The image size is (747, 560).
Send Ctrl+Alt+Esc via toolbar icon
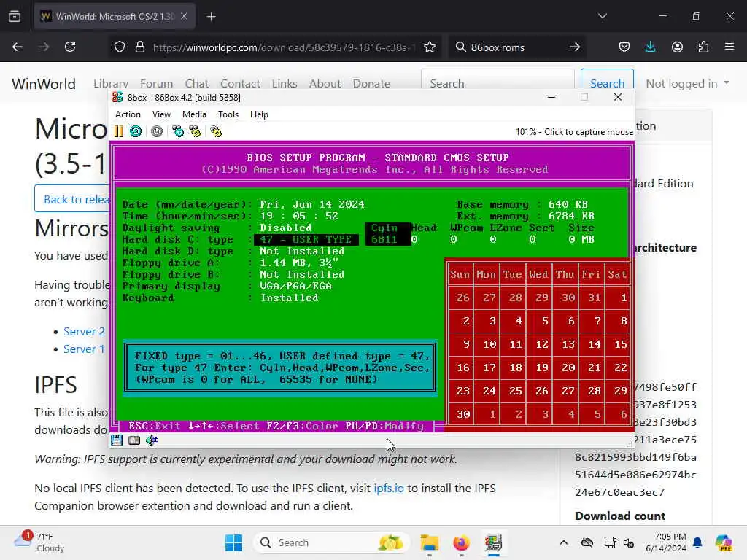[195, 131]
